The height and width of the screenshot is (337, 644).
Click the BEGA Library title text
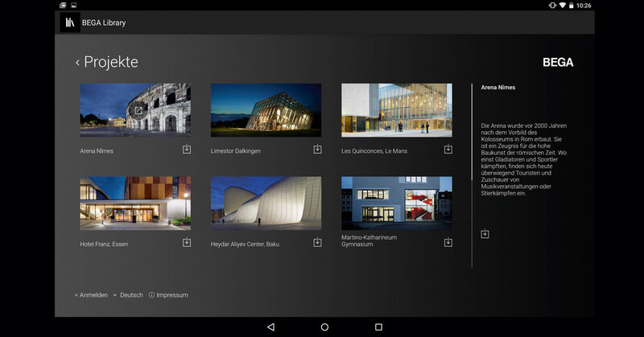point(104,23)
